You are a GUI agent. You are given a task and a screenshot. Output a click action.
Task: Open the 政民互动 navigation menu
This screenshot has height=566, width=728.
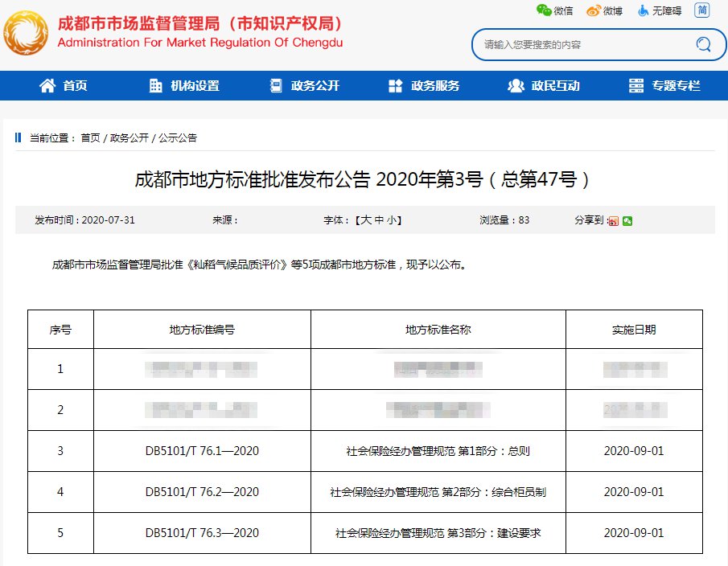tap(545, 86)
